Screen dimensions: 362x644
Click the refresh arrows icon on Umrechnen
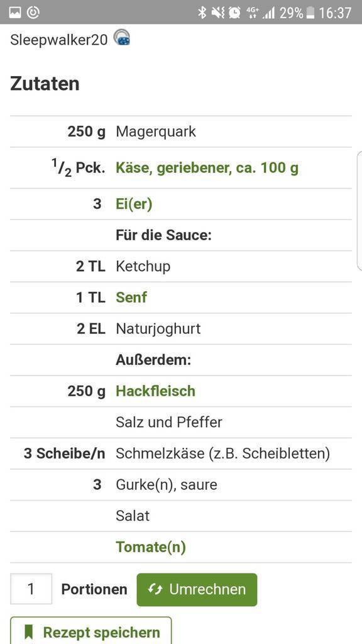click(x=155, y=589)
